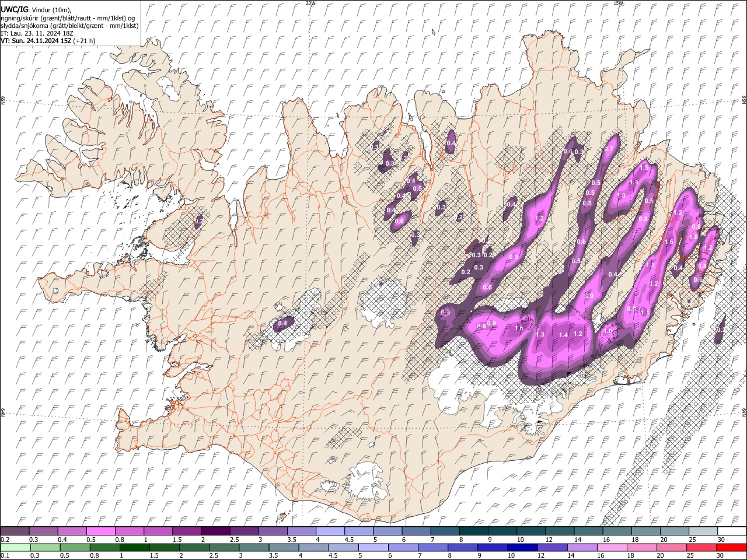The height and width of the screenshot is (560, 747).
Task: Pick the bright red swatch starting at 30, bottom legend row
Action: (x=731, y=547)
